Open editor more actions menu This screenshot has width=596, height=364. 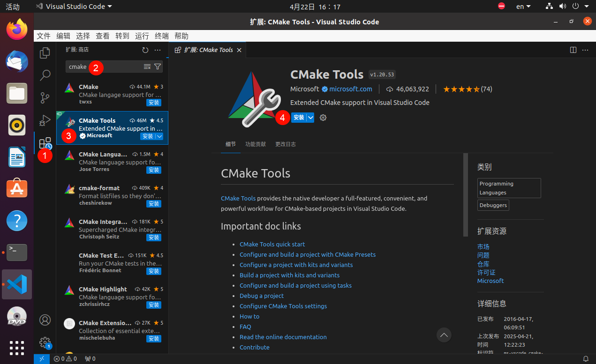pos(585,50)
